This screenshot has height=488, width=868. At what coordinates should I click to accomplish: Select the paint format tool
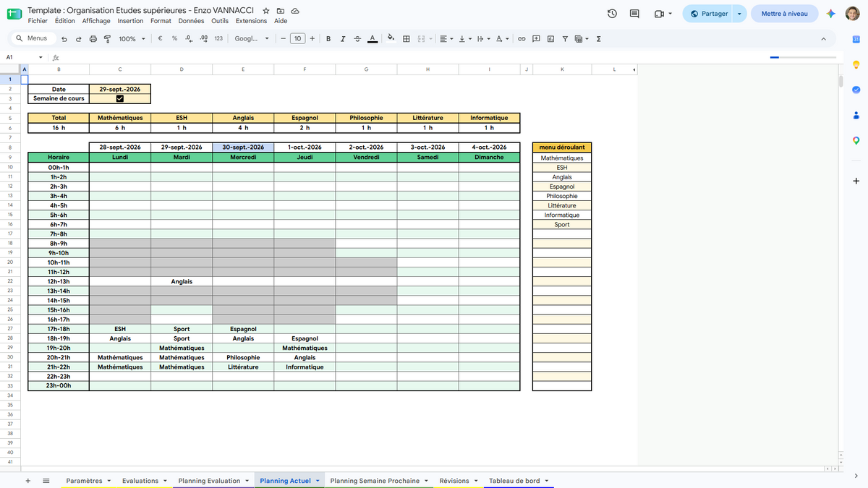[x=107, y=38]
